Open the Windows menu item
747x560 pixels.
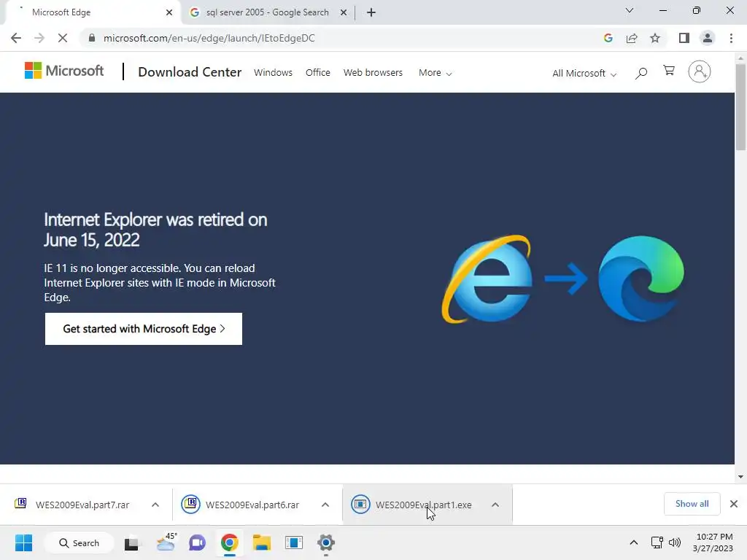[273, 72]
